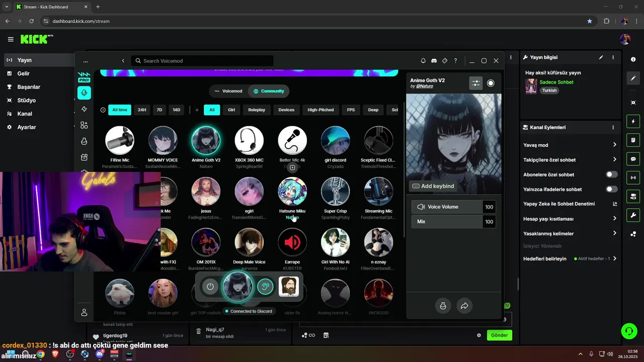Click the back arrow beside Voicemod search

123,61
